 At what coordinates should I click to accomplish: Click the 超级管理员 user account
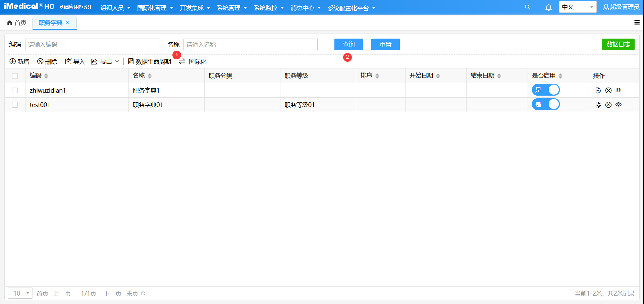[621, 7]
